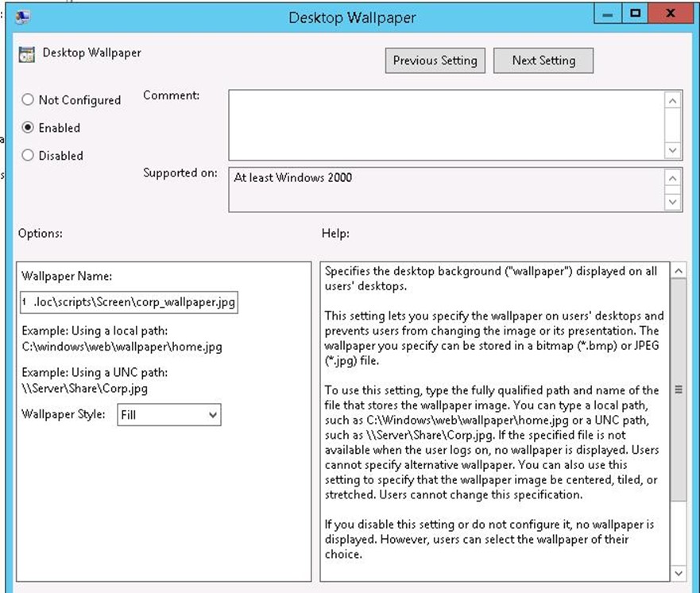Click the Next Setting button
700x593 pixels.
click(x=543, y=60)
